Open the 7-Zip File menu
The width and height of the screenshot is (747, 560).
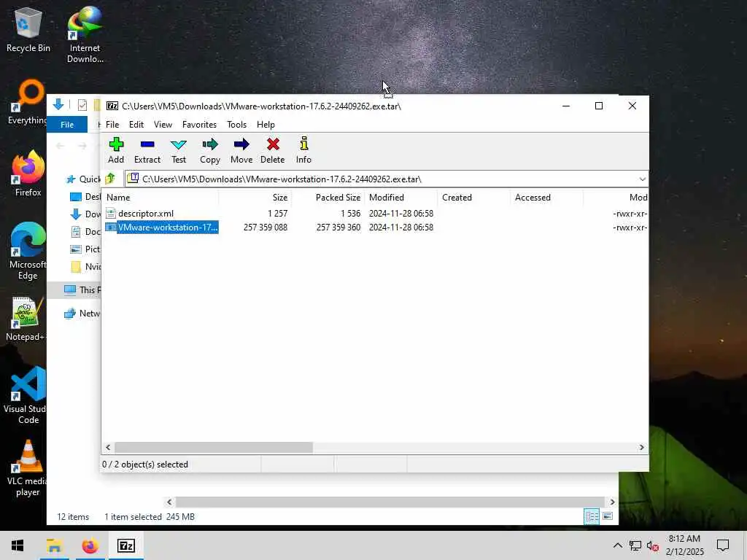112,124
